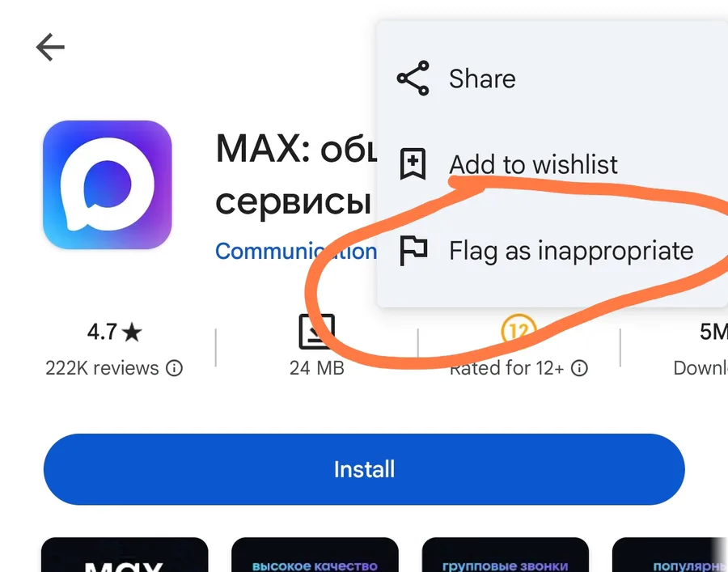Open the 222K reviews label

[x=102, y=368]
